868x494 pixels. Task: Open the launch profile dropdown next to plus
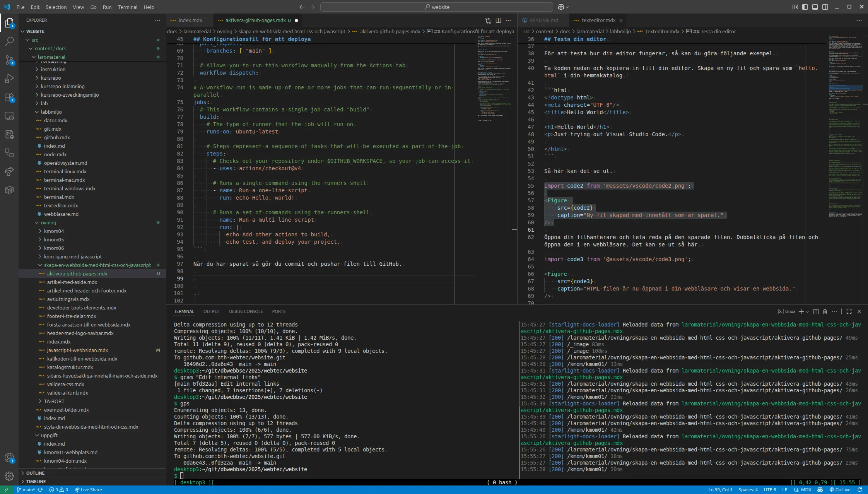(x=807, y=311)
